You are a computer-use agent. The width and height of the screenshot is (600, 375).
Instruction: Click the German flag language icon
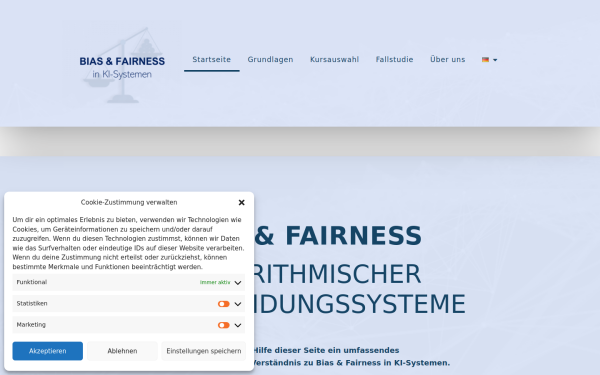[485, 60]
